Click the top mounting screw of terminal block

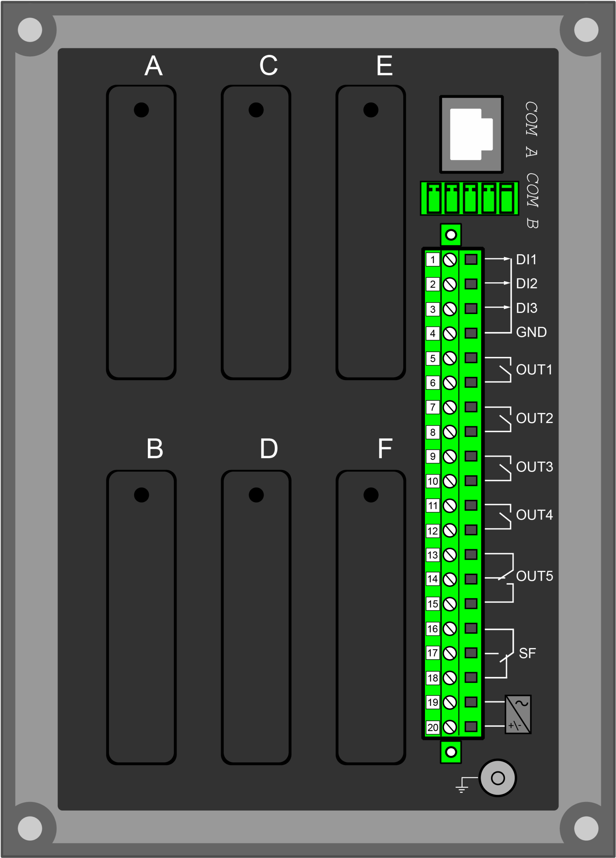pos(451,235)
